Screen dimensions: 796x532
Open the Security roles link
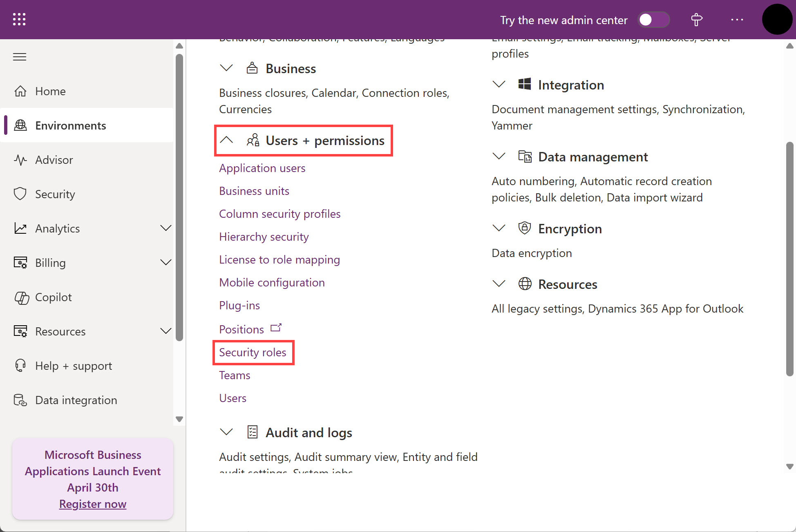pyautogui.click(x=253, y=352)
